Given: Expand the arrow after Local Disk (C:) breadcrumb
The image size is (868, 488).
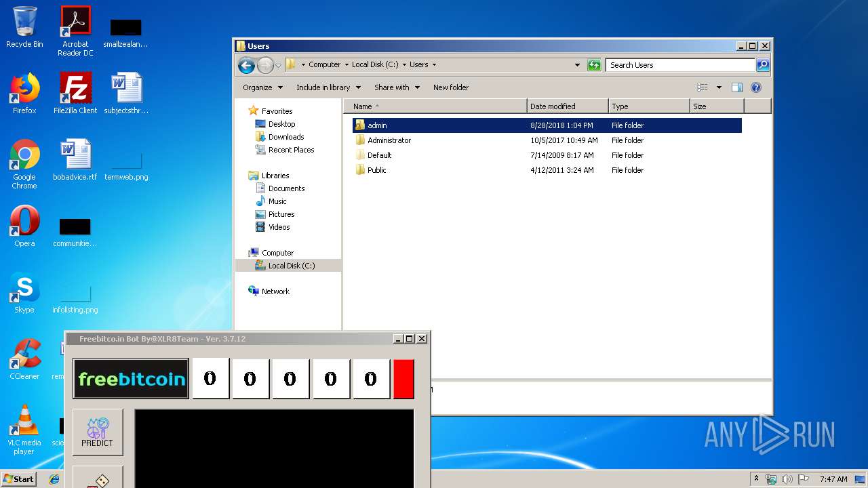Looking at the screenshot, I should pos(404,65).
